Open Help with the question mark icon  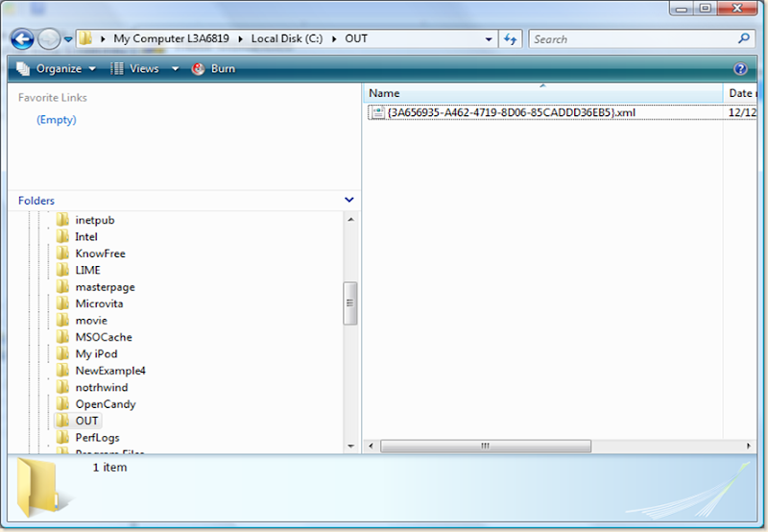click(x=740, y=69)
